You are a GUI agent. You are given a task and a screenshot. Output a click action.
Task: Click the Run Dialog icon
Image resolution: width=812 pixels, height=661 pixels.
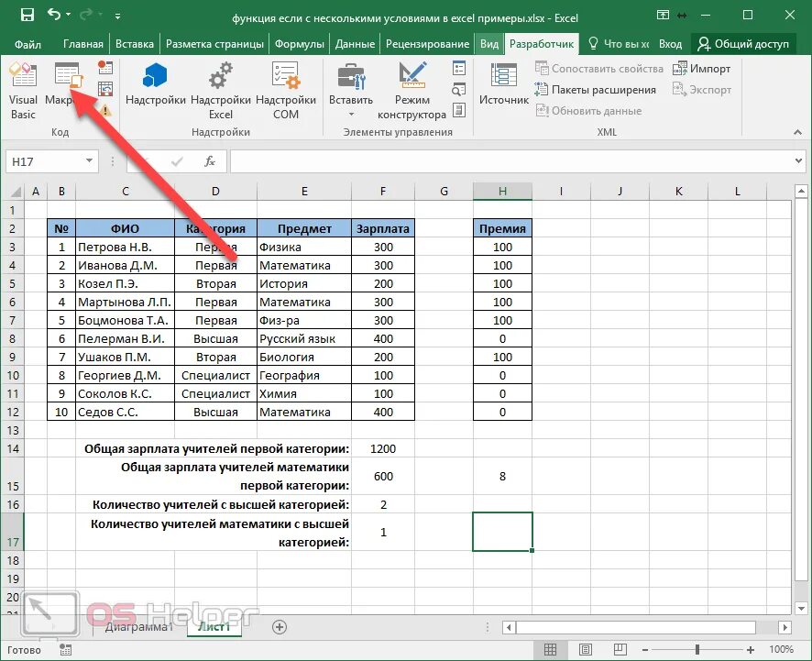pos(459,110)
